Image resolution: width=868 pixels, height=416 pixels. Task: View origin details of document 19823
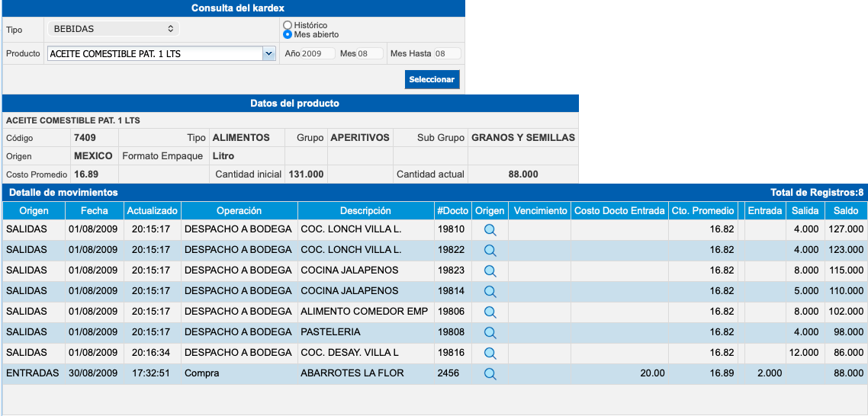click(x=490, y=270)
